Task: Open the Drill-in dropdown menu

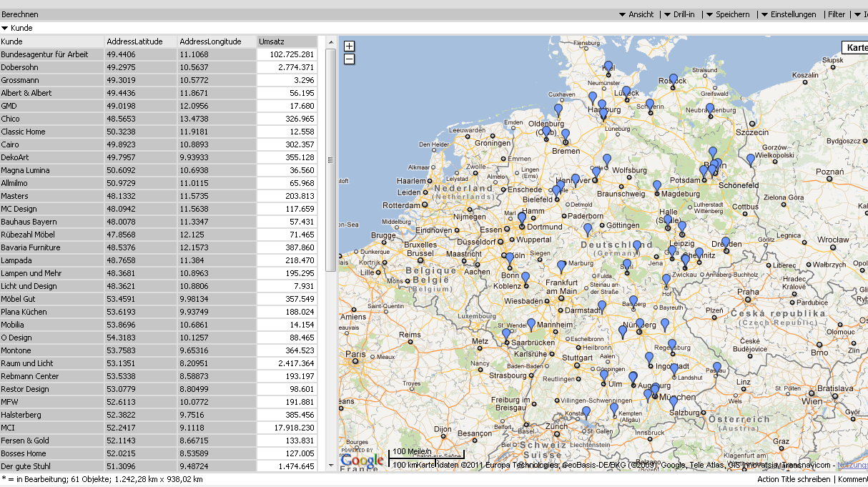Action: [x=679, y=14]
